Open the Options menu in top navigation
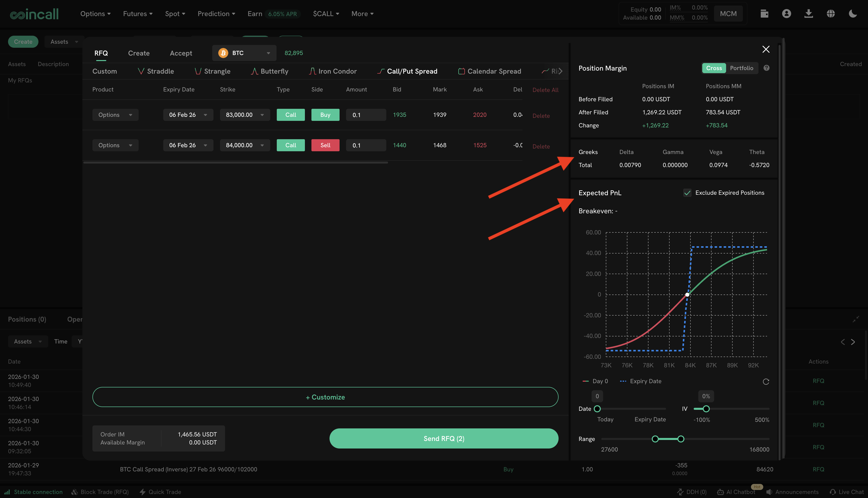Screen dimensions: 868x498 click(x=95, y=14)
